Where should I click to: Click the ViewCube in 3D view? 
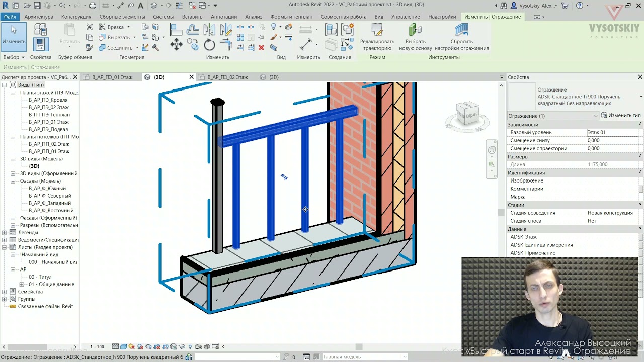click(467, 115)
